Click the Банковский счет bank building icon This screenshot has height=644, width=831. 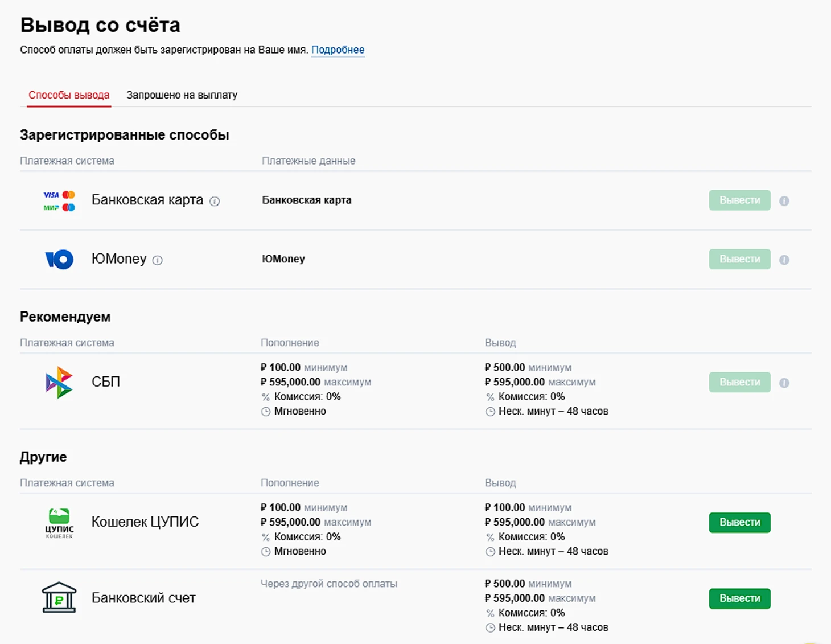pos(59,598)
